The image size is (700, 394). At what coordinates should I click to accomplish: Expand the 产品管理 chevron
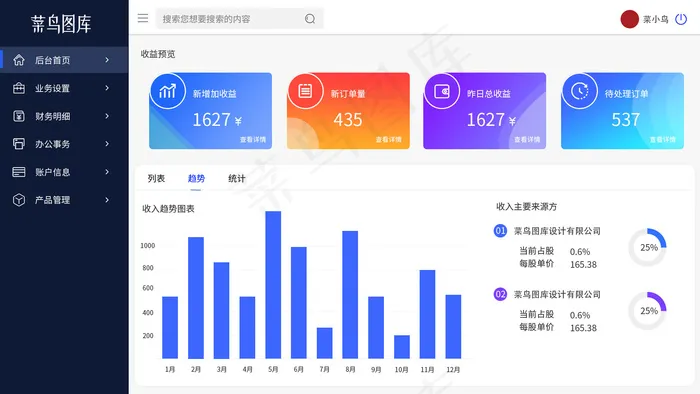107,200
